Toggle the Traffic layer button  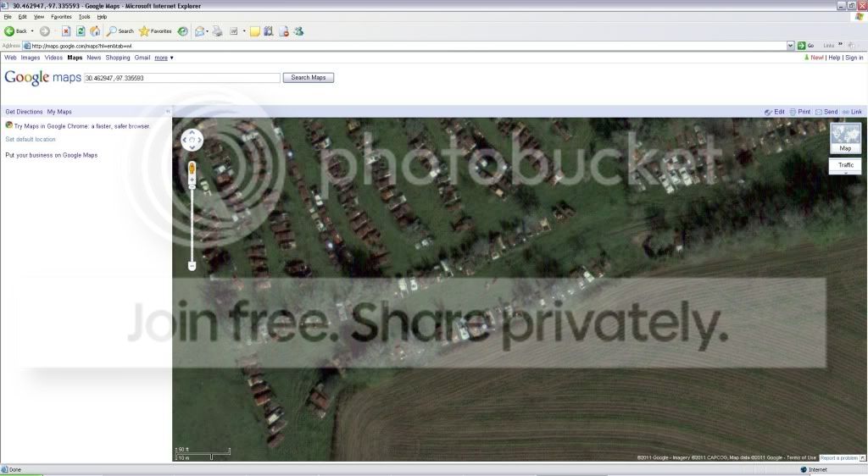[845, 165]
